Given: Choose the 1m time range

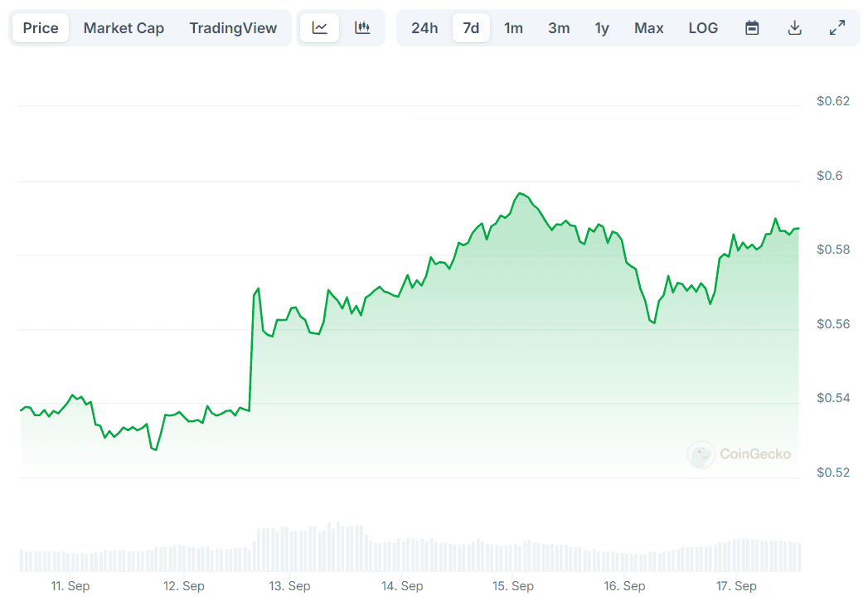Looking at the screenshot, I should [513, 27].
